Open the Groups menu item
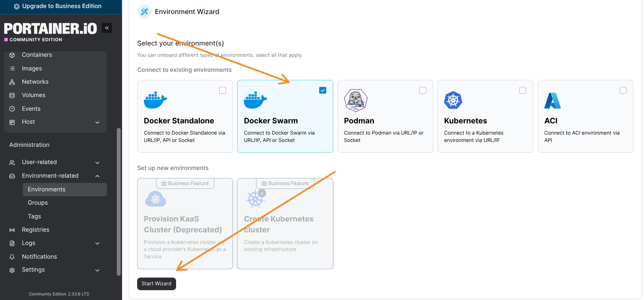 point(38,203)
